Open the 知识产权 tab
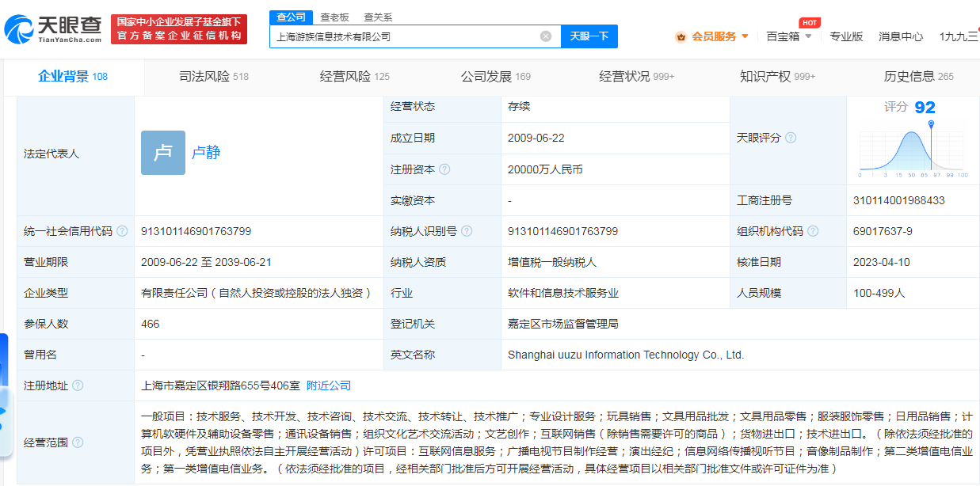This screenshot has height=486, width=980. (777, 77)
